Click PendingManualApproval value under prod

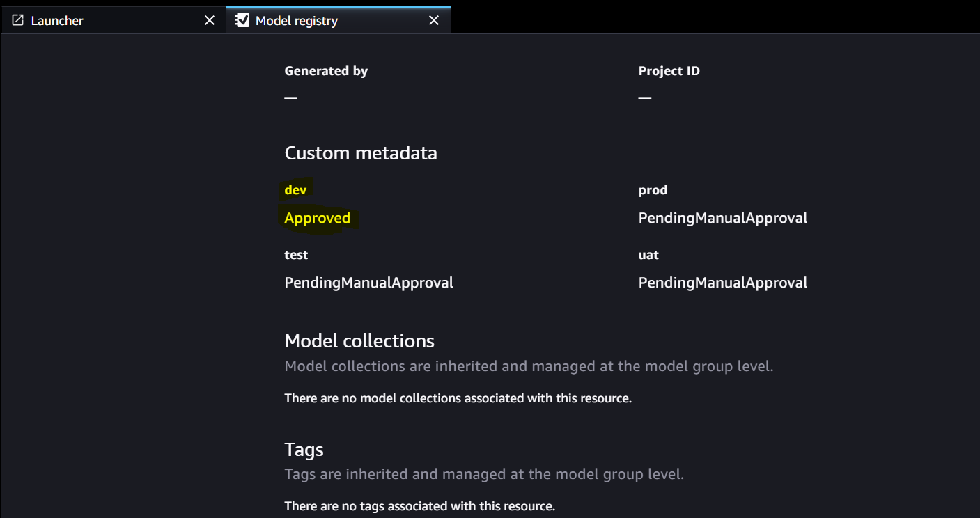point(723,217)
